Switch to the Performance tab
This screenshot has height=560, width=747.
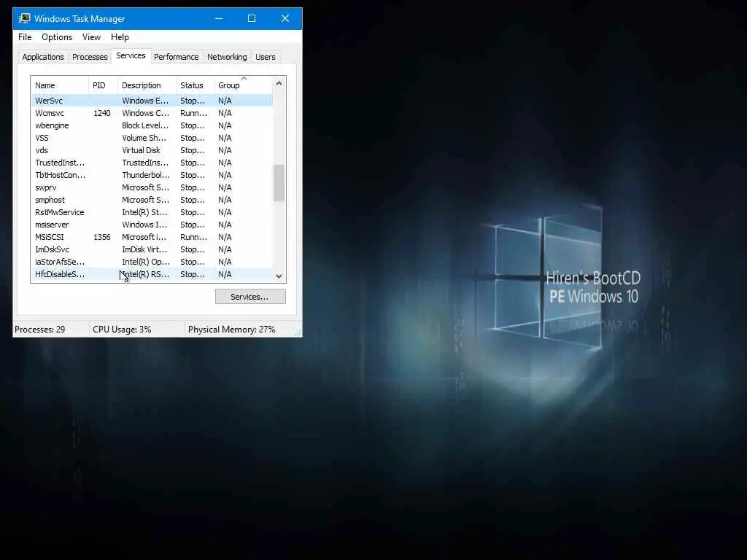tap(176, 57)
